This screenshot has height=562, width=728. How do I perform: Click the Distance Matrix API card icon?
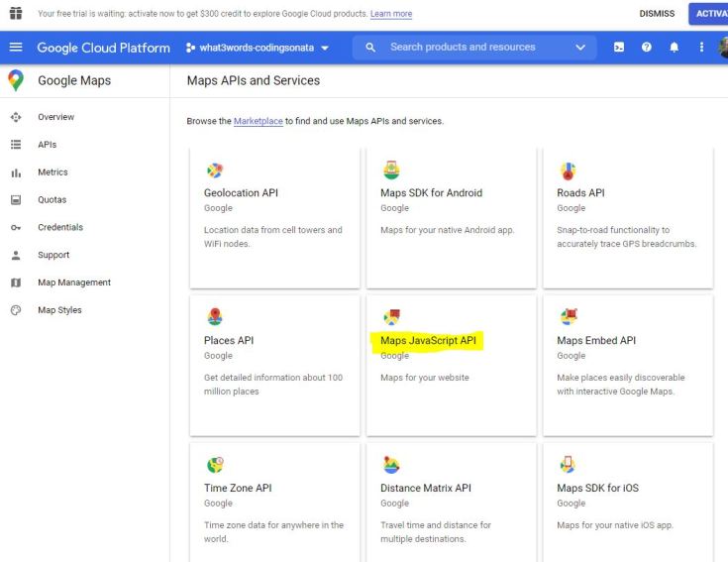pos(391,465)
